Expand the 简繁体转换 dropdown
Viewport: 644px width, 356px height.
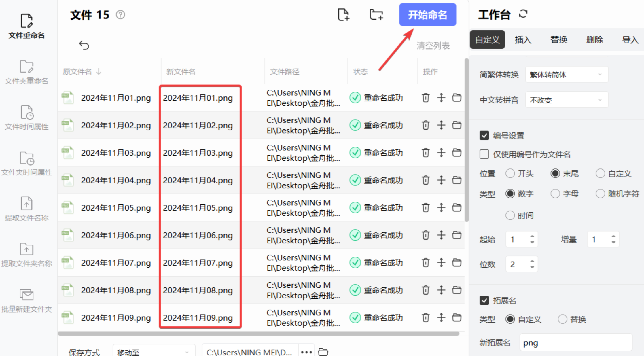(567, 75)
